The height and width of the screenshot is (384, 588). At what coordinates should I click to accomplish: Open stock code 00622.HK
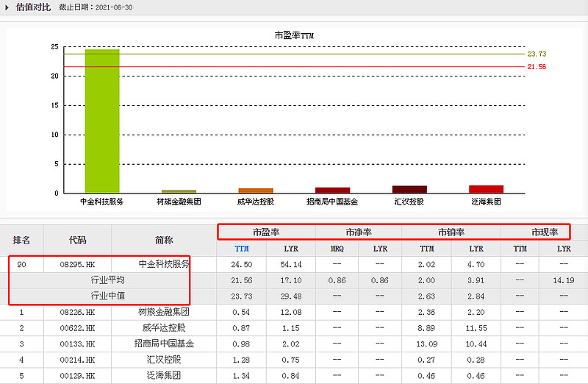coord(78,328)
